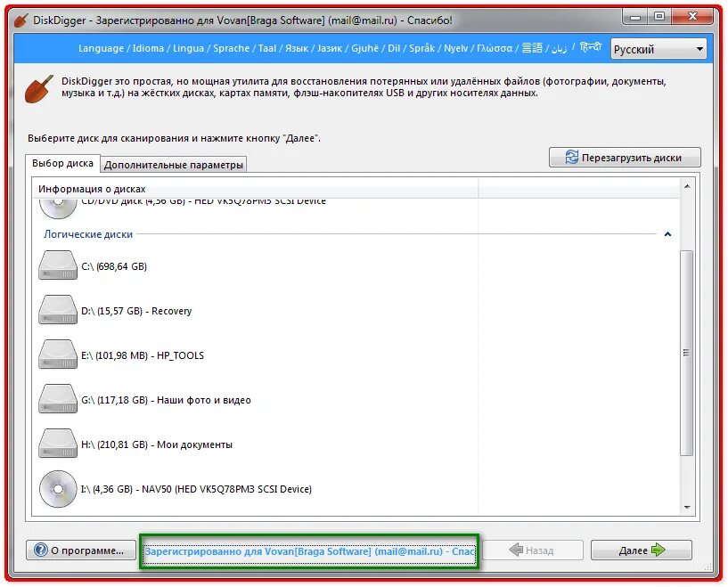
Task: Click the question mark icon in О программе
Action: (x=40, y=550)
